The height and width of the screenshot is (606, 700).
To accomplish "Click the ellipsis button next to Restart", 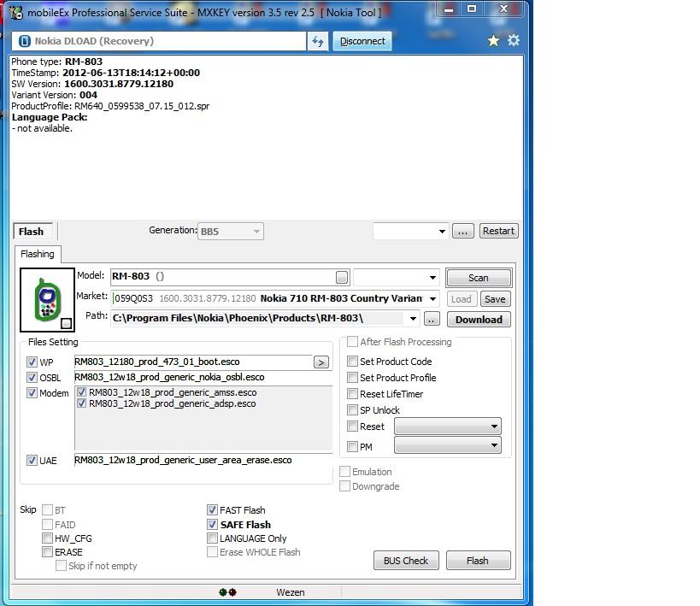I will click(x=463, y=232).
